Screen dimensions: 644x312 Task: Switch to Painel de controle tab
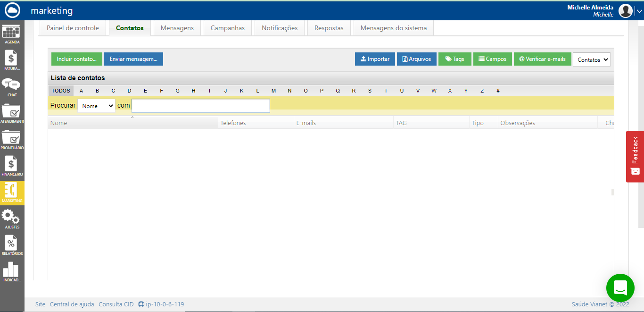point(73,28)
